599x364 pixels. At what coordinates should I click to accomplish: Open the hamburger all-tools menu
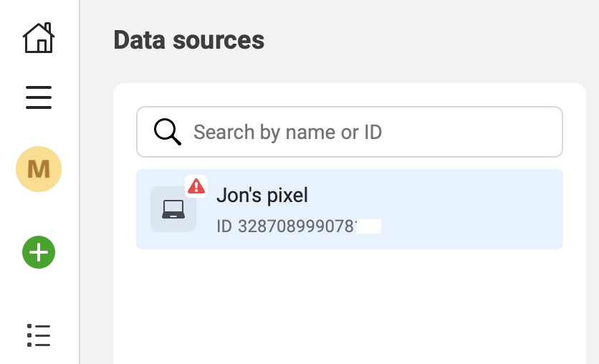pyautogui.click(x=39, y=97)
